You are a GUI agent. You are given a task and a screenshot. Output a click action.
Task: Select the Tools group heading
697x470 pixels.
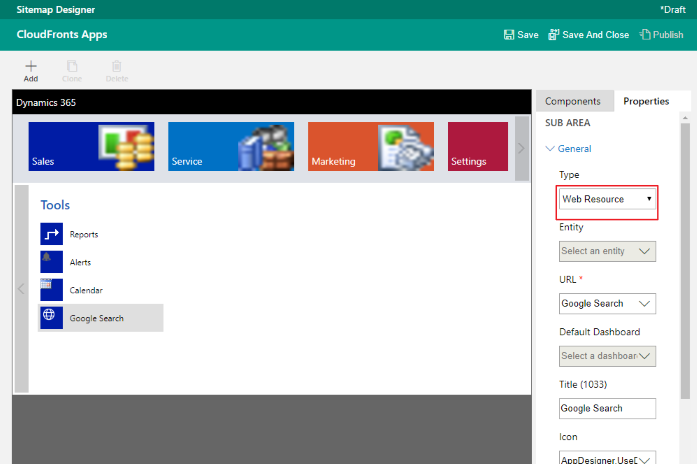coord(55,205)
